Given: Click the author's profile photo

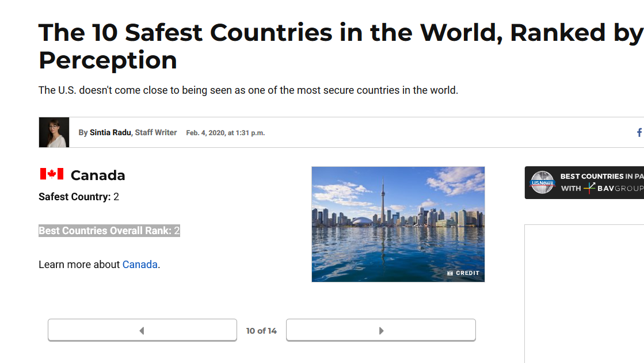Looking at the screenshot, I should point(54,133).
